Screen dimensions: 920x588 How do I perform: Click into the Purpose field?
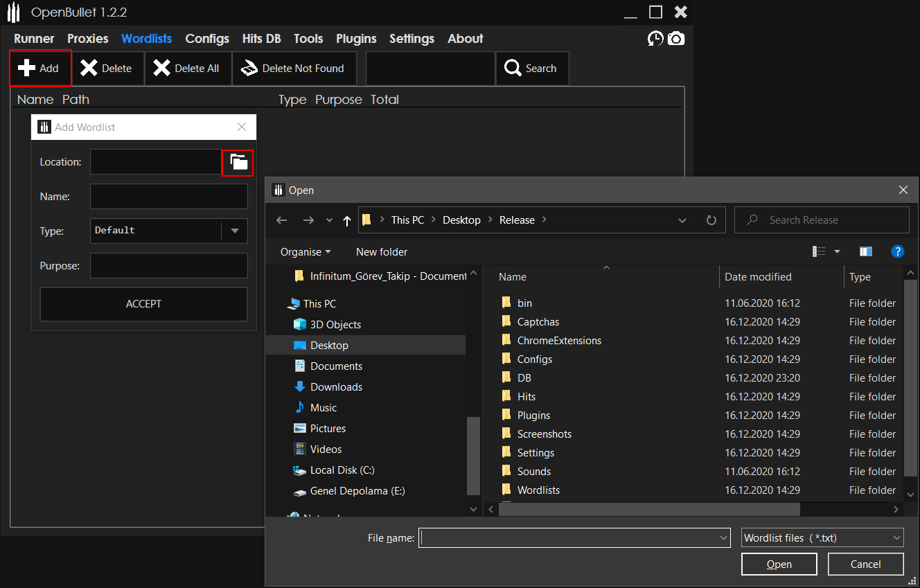tap(169, 266)
